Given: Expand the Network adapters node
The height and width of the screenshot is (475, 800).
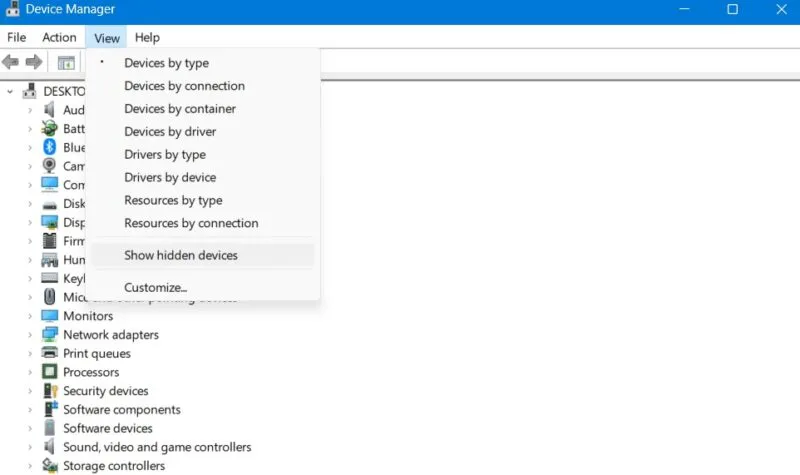Looking at the screenshot, I should [30, 335].
